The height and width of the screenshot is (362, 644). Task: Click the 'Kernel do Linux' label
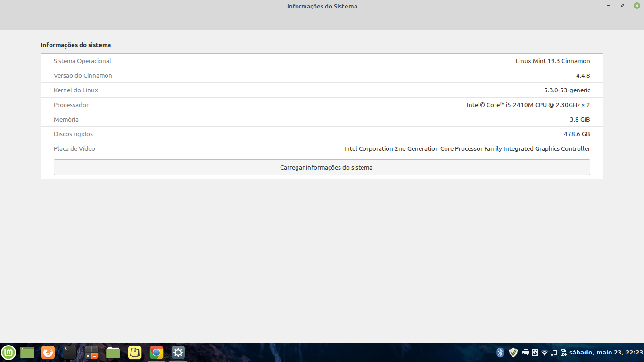pos(76,90)
